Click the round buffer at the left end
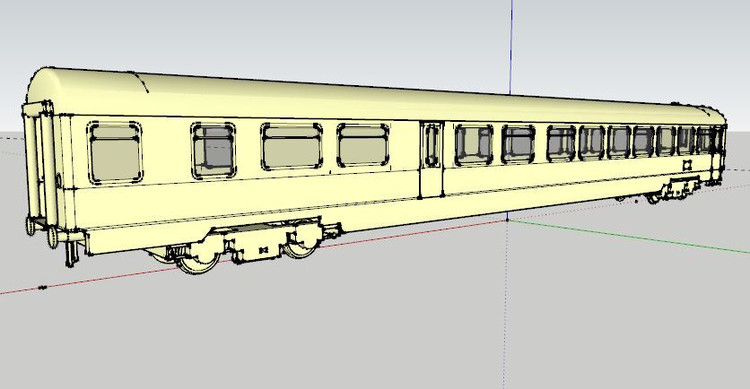The image size is (750, 389). pyautogui.click(x=52, y=237)
